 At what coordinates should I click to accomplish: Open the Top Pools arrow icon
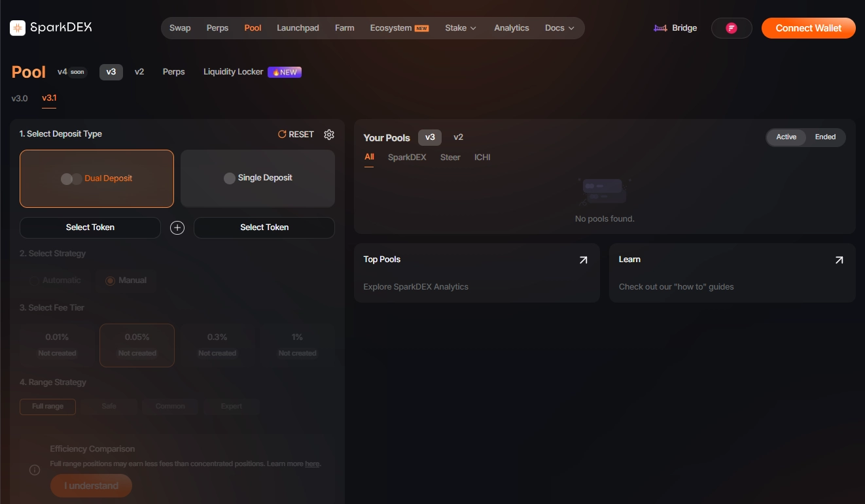[583, 260]
